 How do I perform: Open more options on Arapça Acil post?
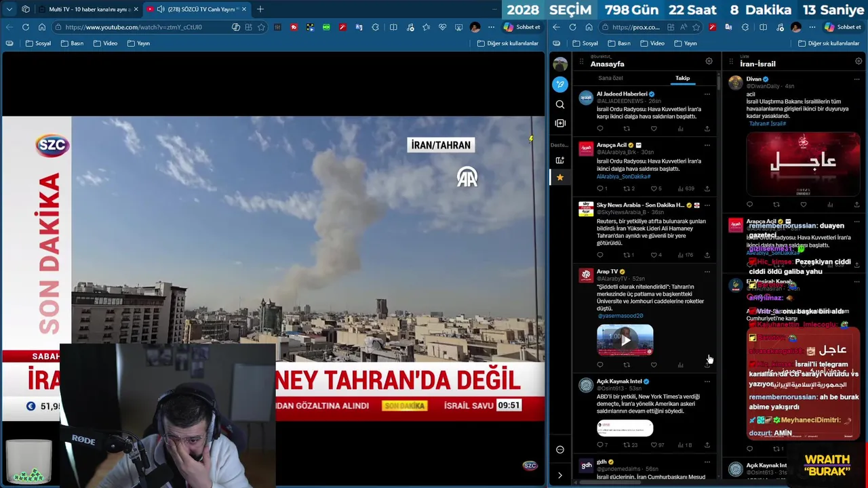tap(707, 145)
